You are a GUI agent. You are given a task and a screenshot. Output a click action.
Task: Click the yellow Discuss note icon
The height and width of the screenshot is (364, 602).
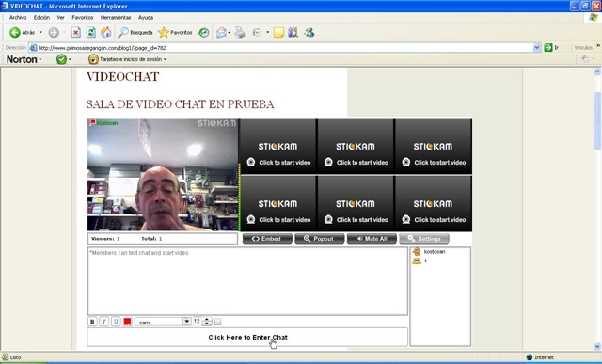278,33
